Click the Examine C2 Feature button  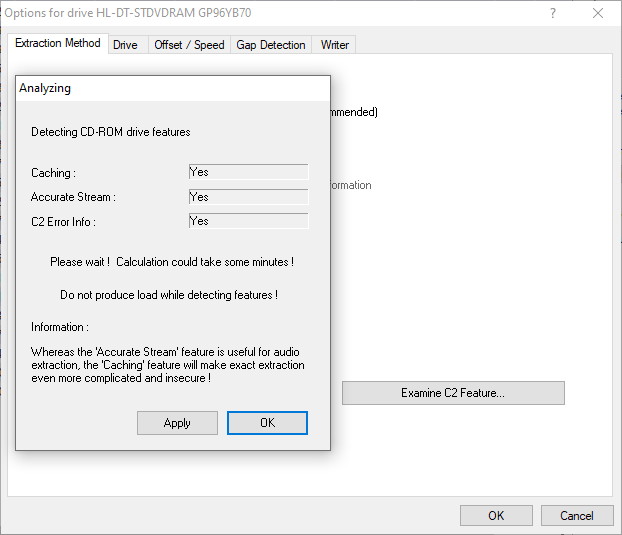point(453,393)
